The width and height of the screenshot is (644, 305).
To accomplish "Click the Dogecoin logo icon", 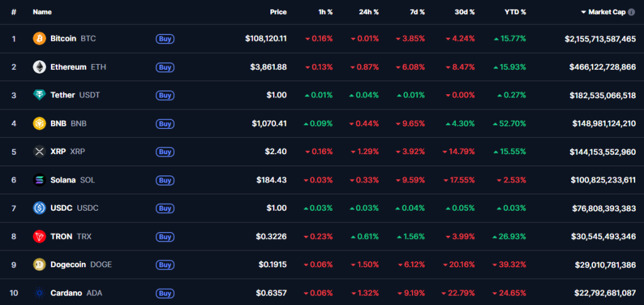I will [x=39, y=265].
